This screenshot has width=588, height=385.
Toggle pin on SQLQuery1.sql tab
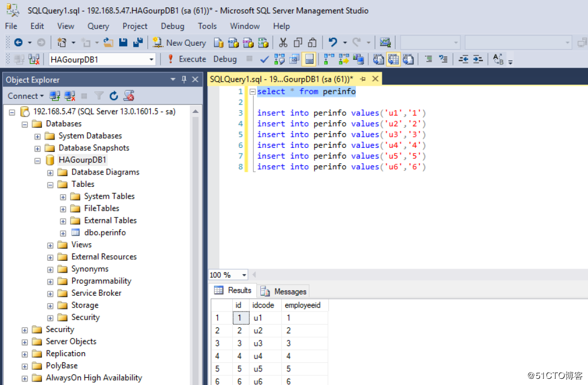pos(363,79)
